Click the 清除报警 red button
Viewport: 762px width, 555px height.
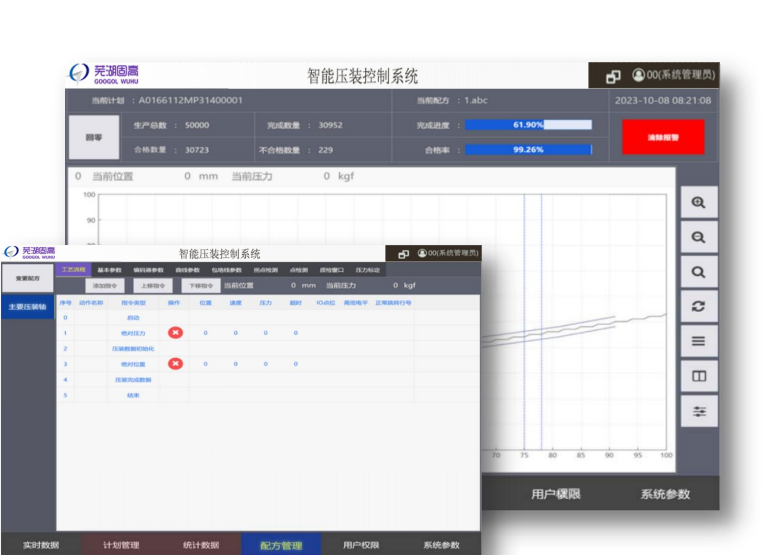[x=662, y=137]
